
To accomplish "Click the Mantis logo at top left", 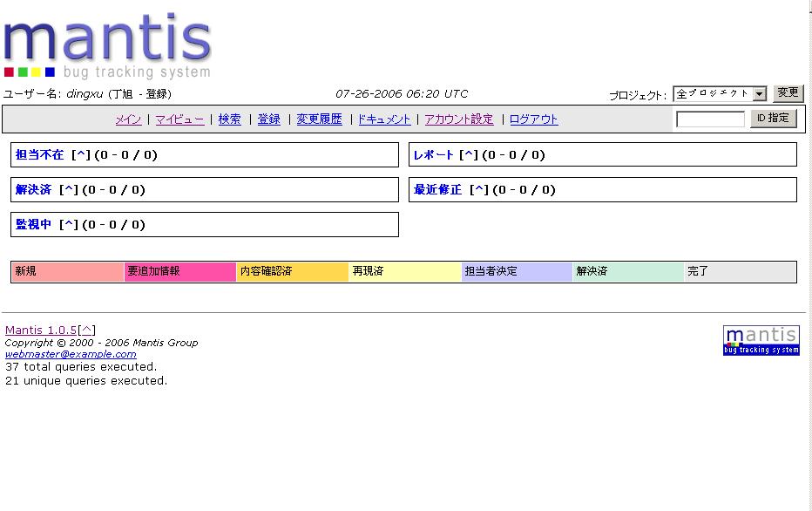I will point(107,45).
